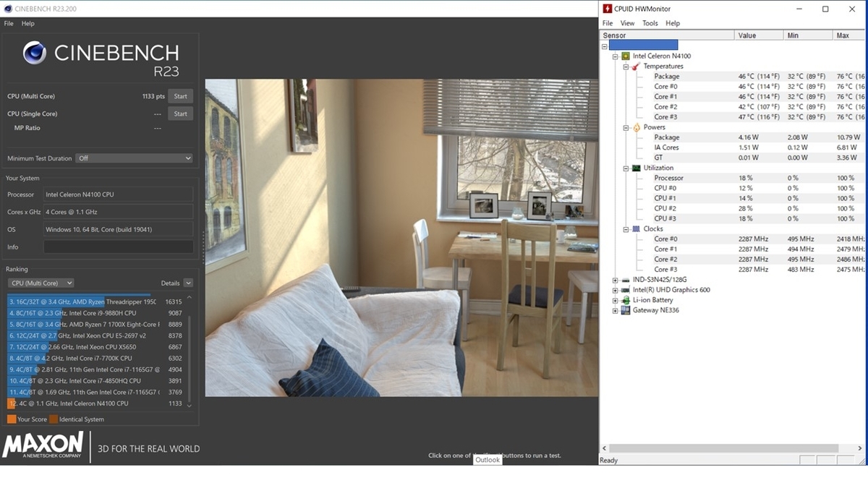Open Cinebench Help menu
The height and width of the screenshot is (488, 868).
point(27,24)
